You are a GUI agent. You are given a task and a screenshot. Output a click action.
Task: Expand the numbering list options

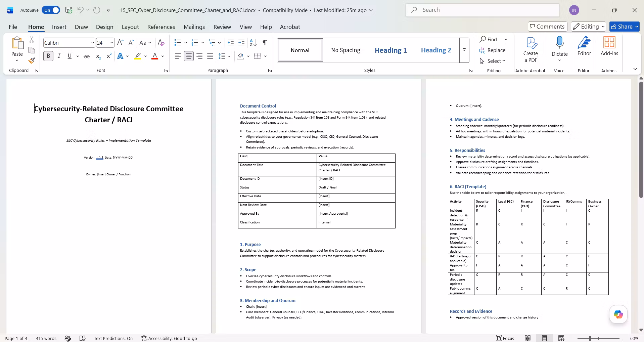[202, 43]
